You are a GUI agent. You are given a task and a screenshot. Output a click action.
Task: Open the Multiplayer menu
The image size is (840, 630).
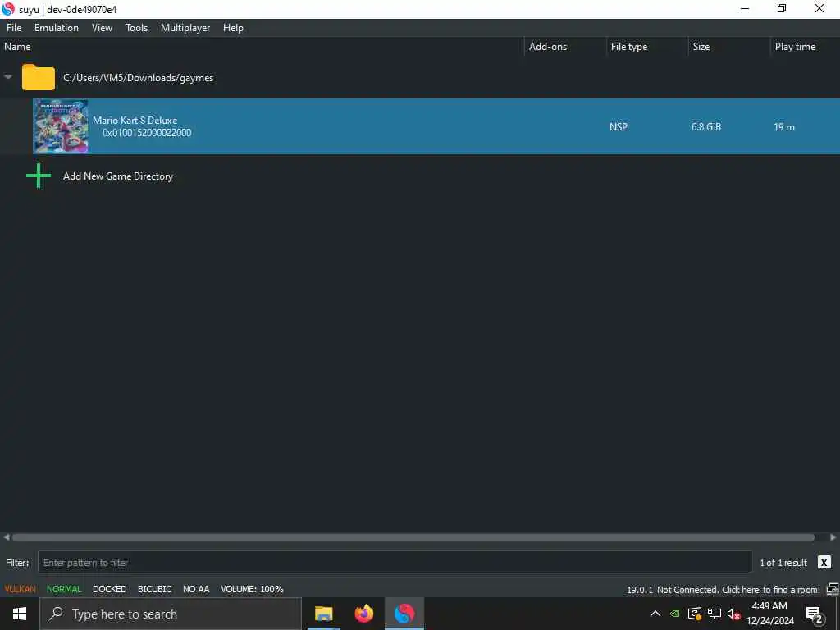185,28
